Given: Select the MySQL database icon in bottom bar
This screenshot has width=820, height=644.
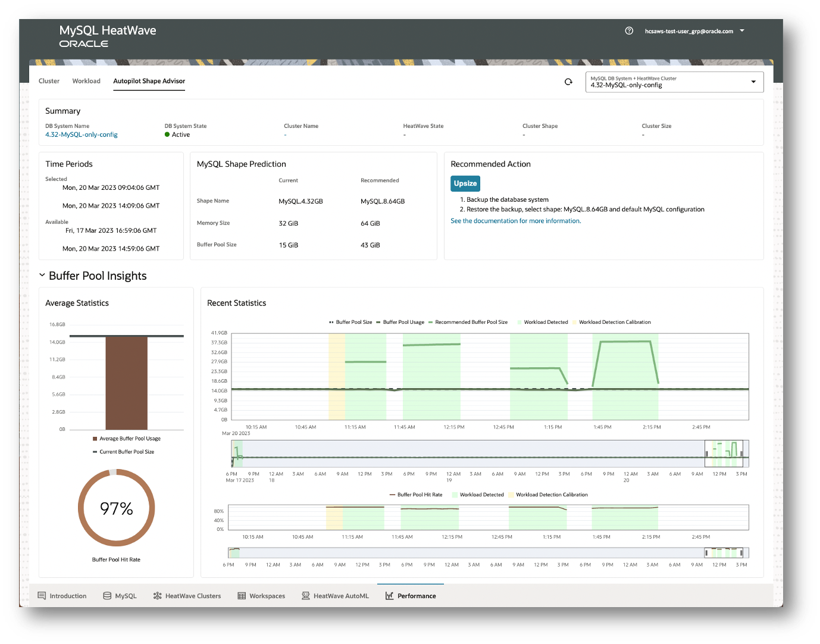Looking at the screenshot, I should (107, 596).
